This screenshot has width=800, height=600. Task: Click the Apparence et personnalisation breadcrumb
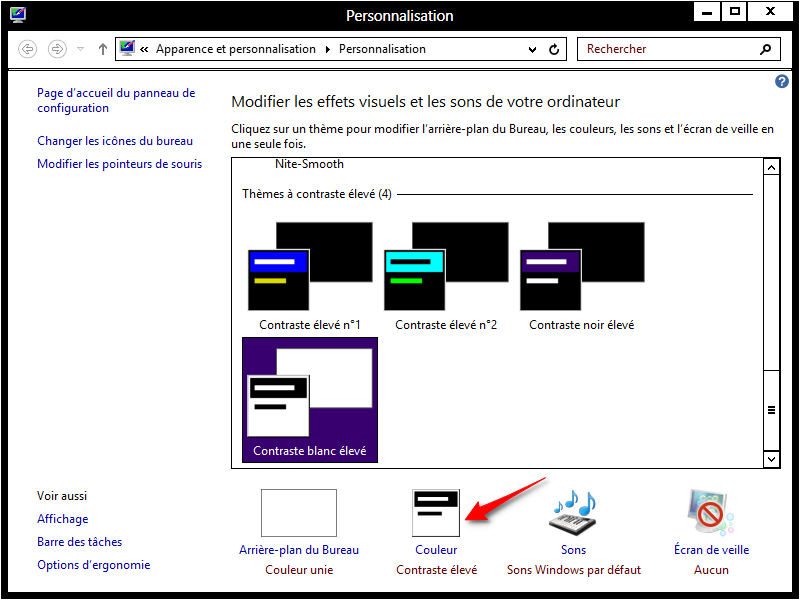[235, 49]
